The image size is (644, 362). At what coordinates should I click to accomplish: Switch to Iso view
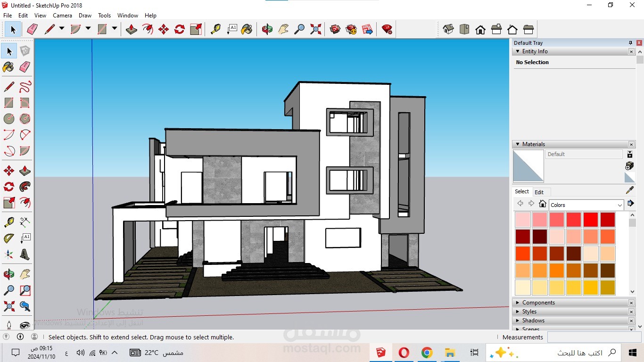pos(448,29)
